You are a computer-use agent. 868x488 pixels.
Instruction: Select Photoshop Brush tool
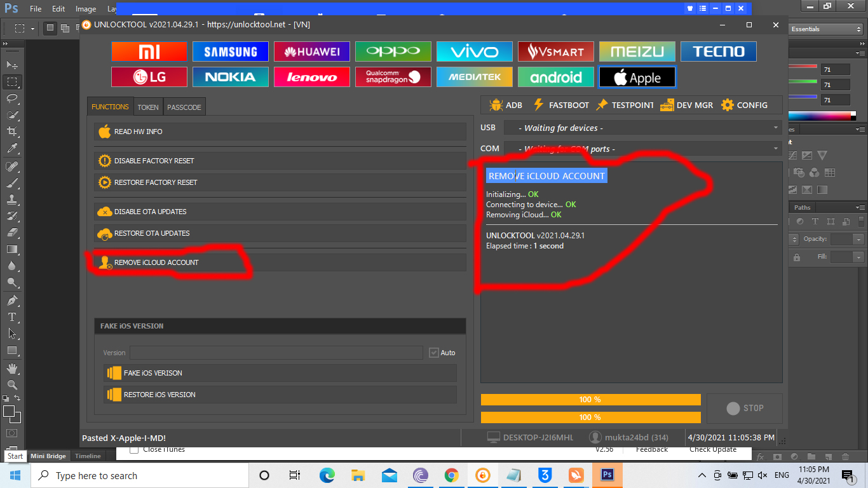click(12, 182)
